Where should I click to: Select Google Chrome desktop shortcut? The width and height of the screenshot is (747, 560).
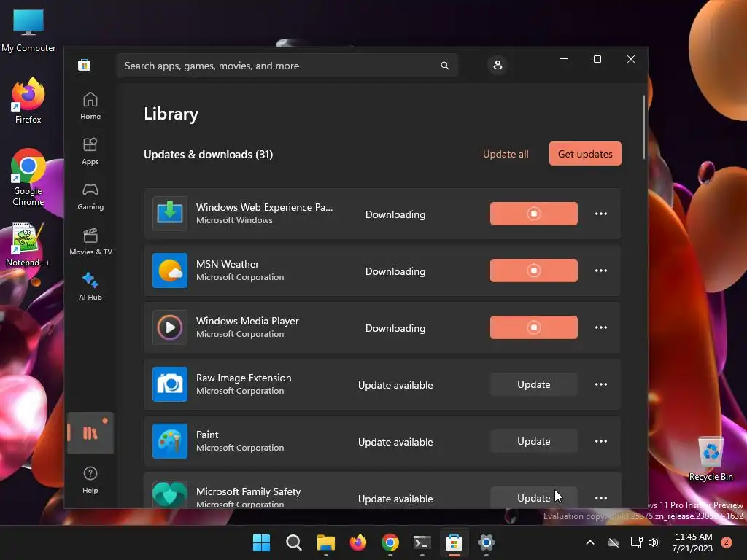28,177
